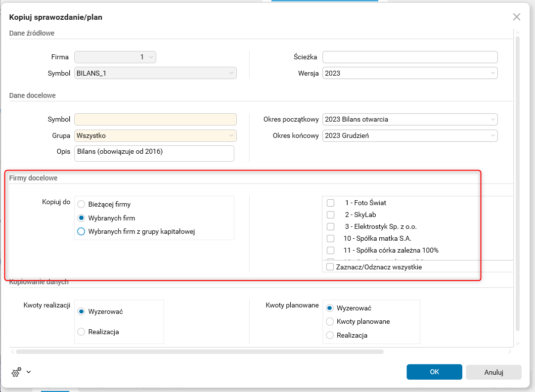Open the settings gear icon menu
The width and height of the screenshot is (535, 392).
pyautogui.click(x=16, y=372)
